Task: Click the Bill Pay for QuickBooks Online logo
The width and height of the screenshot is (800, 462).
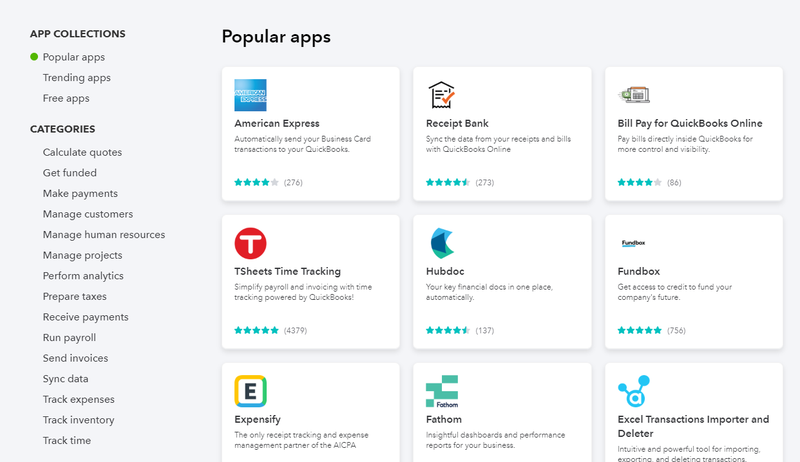Action: point(634,95)
